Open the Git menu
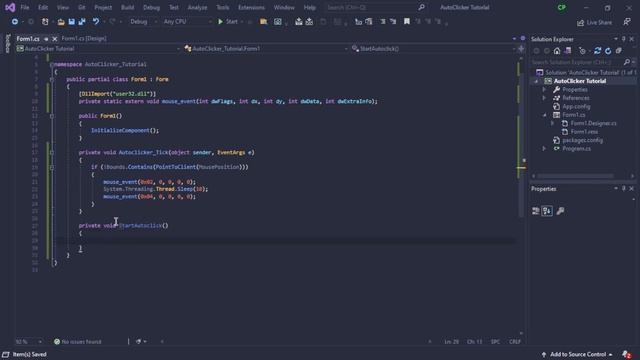This screenshot has width=640, height=360. click(82, 7)
